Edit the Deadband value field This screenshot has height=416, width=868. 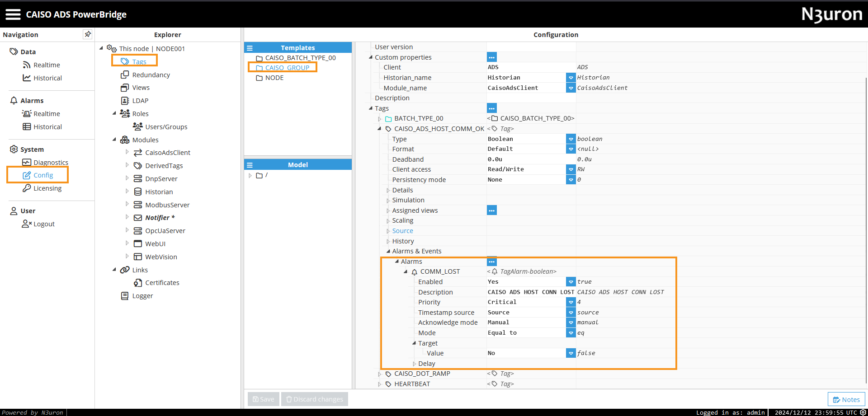(531, 159)
